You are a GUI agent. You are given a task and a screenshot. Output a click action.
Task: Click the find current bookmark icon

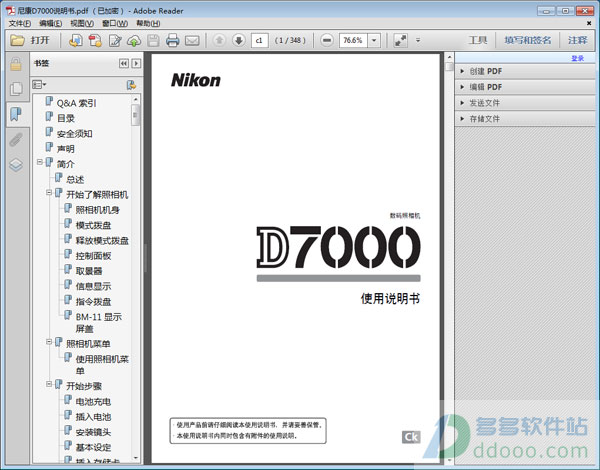pos(131,85)
